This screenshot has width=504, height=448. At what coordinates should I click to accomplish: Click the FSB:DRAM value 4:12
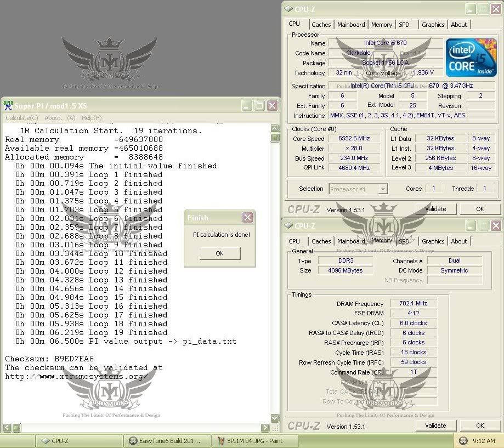[x=414, y=313]
